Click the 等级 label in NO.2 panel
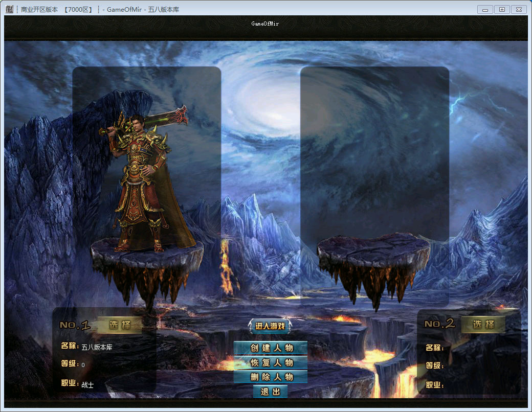The height and width of the screenshot is (412, 532). point(434,365)
